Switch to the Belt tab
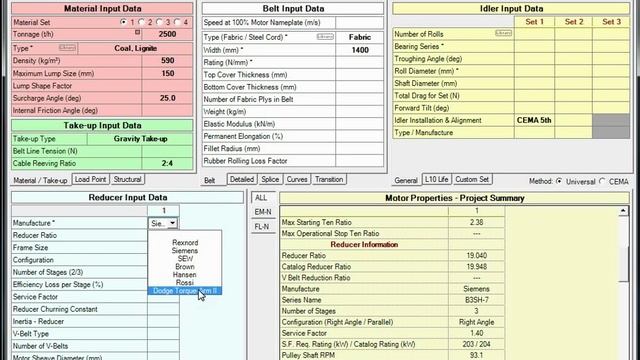The height and width of the screenshot is (360, 640). (x=210, y=180)
